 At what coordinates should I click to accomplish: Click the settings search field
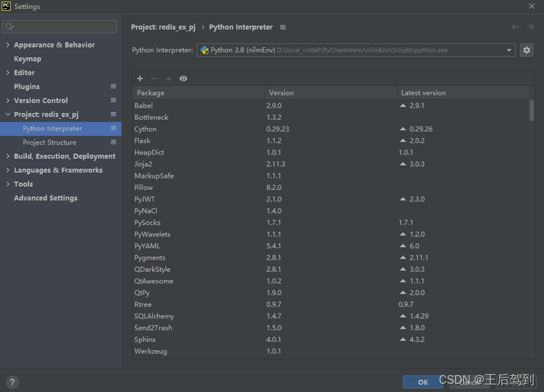pyautogui.click(x=60, y=26)
